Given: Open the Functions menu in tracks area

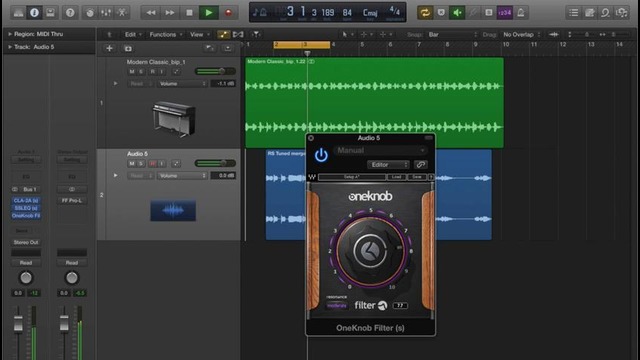Looking at the screenshot, I should (165, 34).
